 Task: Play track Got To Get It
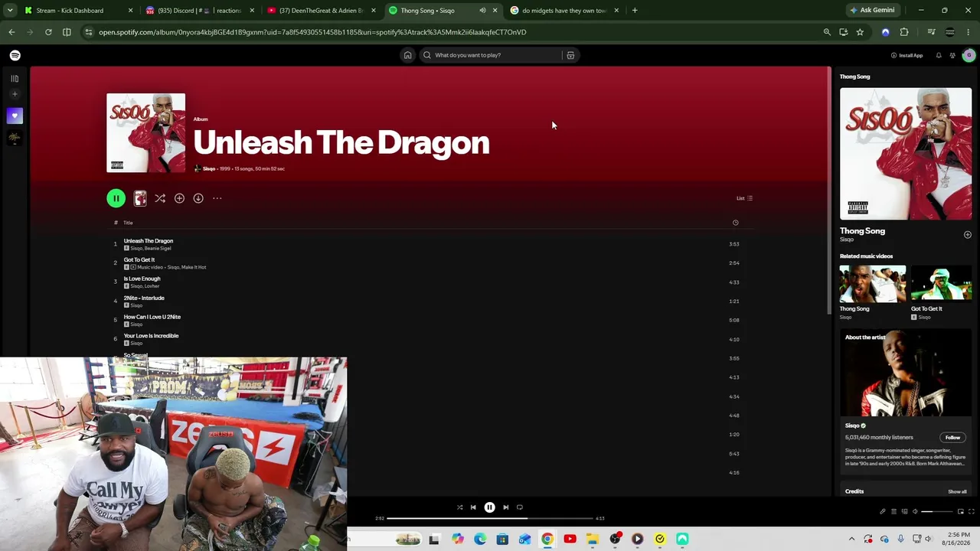coord(139,260)
